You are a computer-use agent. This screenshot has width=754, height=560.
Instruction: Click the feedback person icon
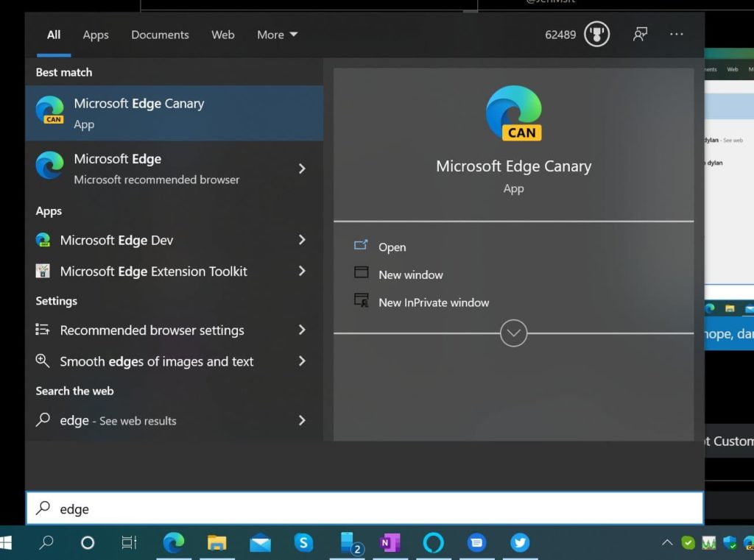pos(640,35)
